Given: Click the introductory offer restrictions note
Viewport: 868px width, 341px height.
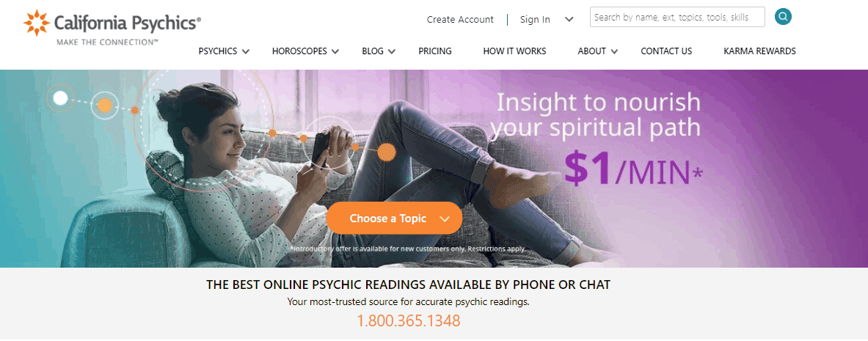Looking at the screenshot, I should click(408, 249).
